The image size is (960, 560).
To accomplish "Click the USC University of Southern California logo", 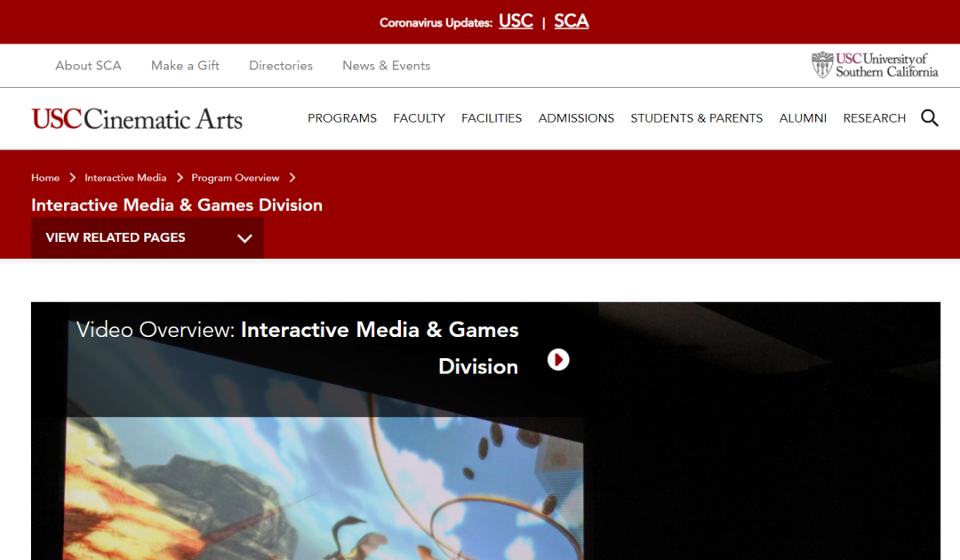I will [875, 65].
